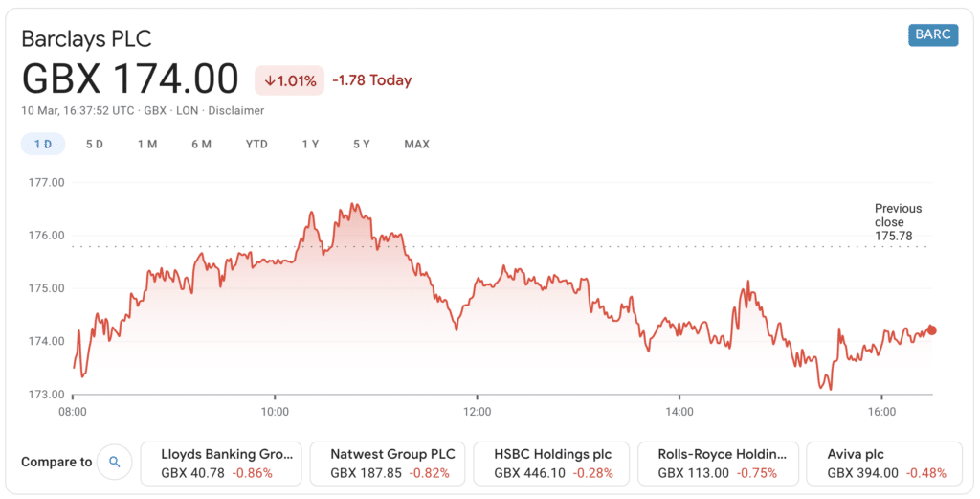980x499 pixels.
Task: Open the Disclaimer link
Action: point(236,111)
